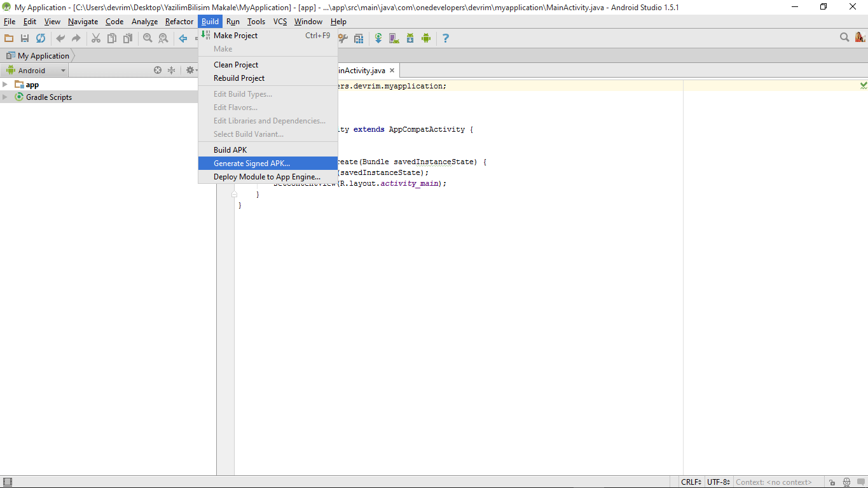Open the Android SDK Manager icon
Screen dimensions: 868x488
click(x=410, y=38)
